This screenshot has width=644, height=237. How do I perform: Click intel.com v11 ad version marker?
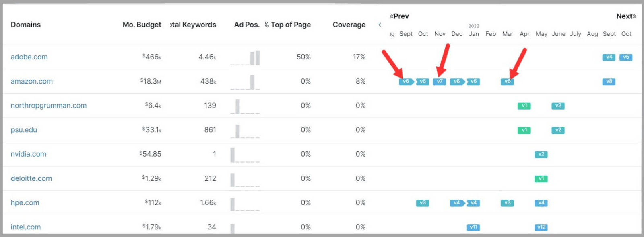pos(473,227)
